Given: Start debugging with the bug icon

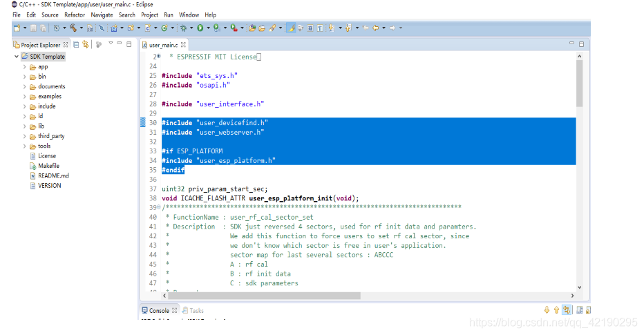Looking at the screenshot, I should pyautogui.click(x=183, y=28).
